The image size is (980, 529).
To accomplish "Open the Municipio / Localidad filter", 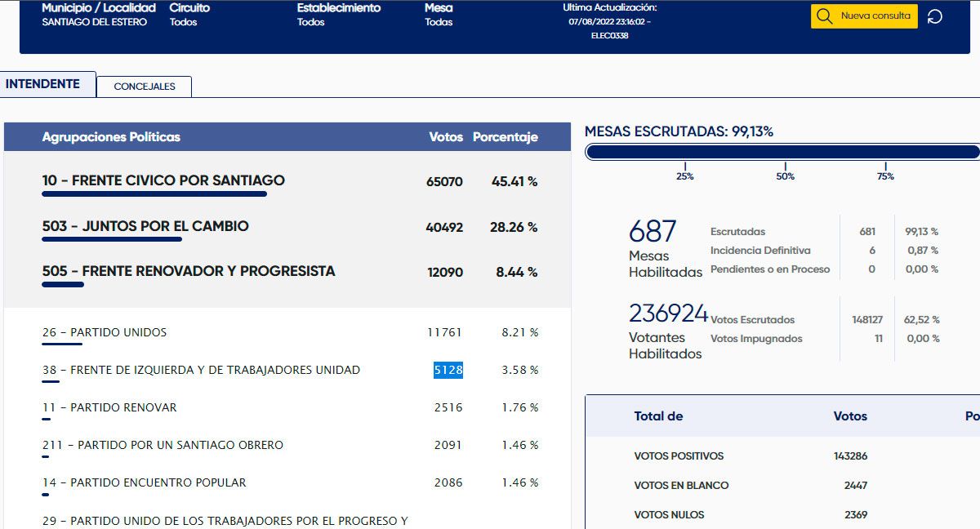I will (x=98, y=15).
